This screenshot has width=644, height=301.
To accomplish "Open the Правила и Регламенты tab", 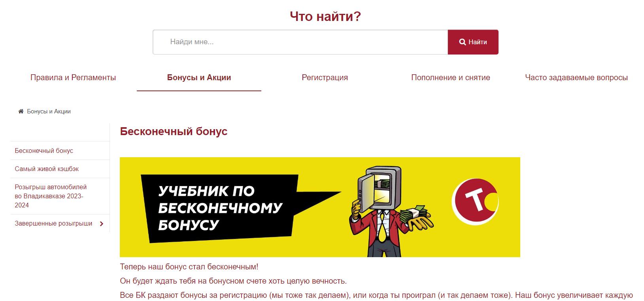I will point(73,77).
